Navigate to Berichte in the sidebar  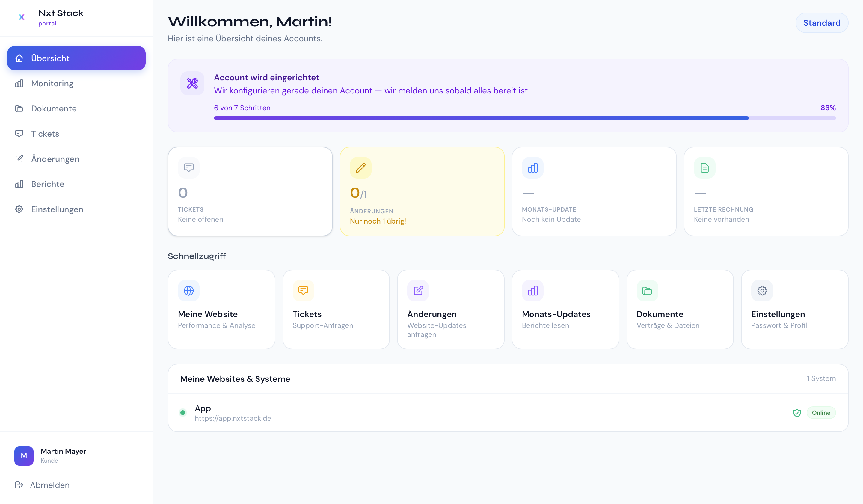tap(76, 184)
